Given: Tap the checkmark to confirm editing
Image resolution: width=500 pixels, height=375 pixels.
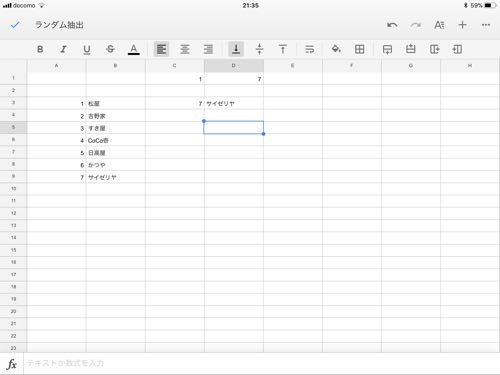Looking at the screenshot, I should (x=15, y=25).
